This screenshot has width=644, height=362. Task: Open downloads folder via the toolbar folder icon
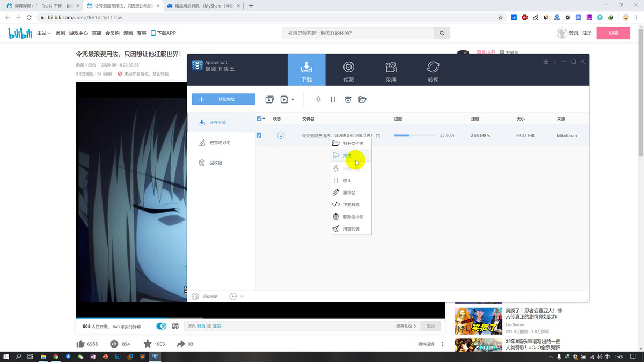pyautogui.click(x=363, y=99)
